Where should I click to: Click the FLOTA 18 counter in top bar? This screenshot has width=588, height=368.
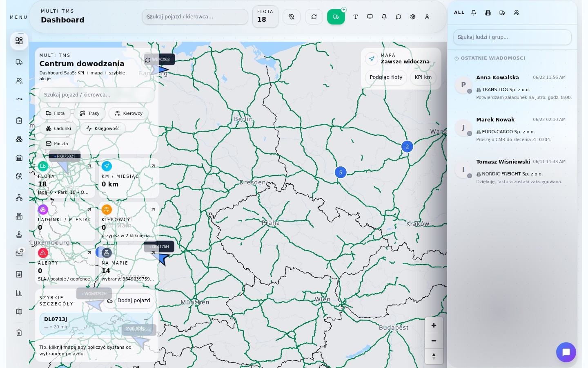tap(265, 17)
